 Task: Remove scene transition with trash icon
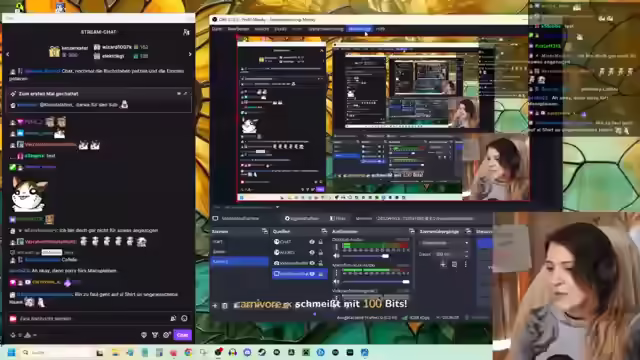click(454, 264)
